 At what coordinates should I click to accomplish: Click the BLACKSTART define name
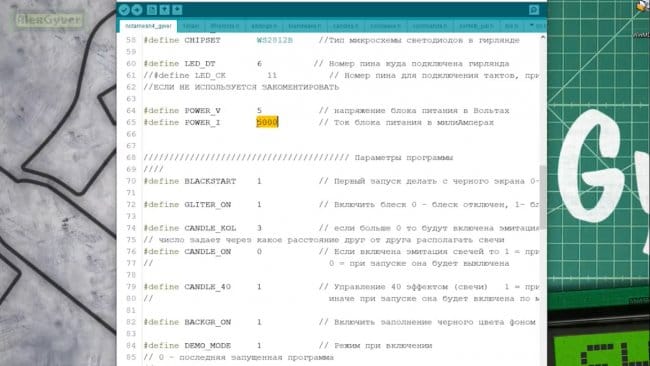[210, 181]
